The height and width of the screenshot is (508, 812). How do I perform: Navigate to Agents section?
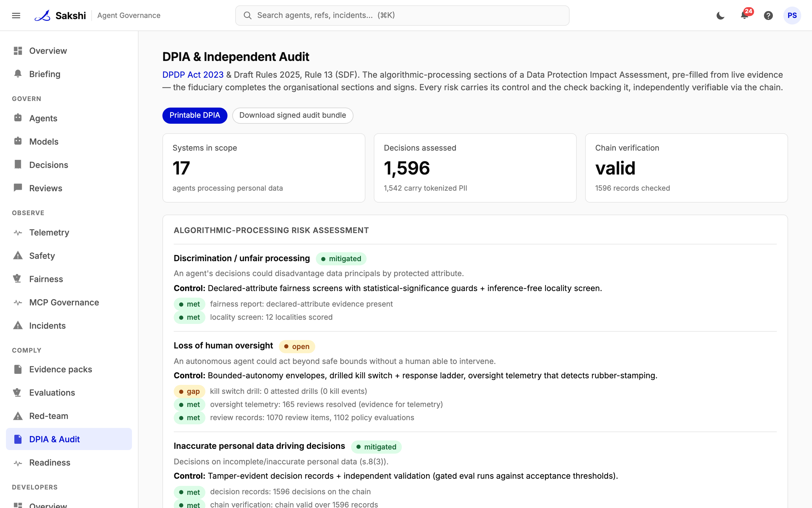tap(69, 118)
